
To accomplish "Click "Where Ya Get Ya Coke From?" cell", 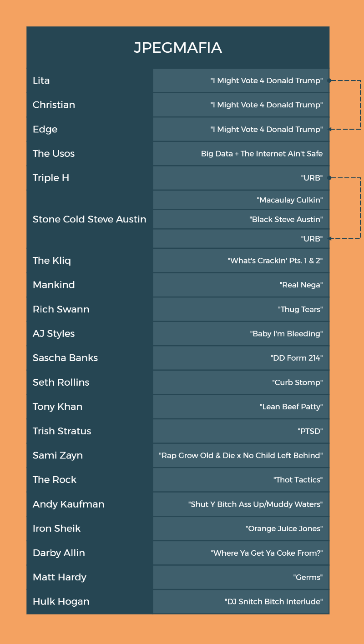I will 267,553.
